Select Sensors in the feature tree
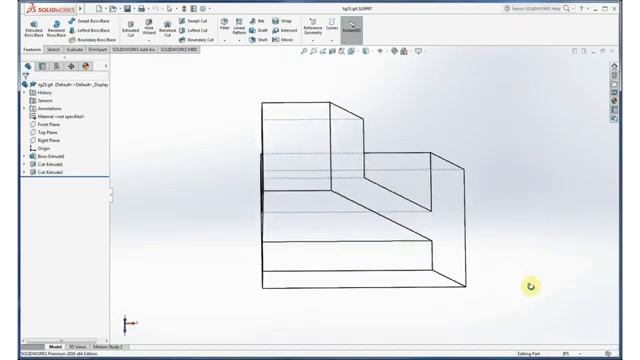Image resolution: width=640 pixels, height=360 pixels. click(x=41, y=100)
